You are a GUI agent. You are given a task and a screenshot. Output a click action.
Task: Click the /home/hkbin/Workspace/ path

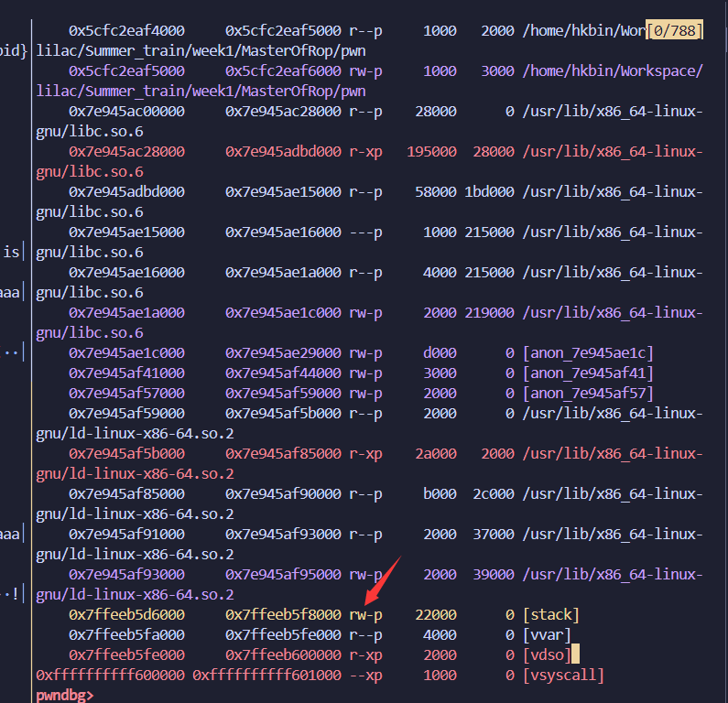[x=613, y=71]
